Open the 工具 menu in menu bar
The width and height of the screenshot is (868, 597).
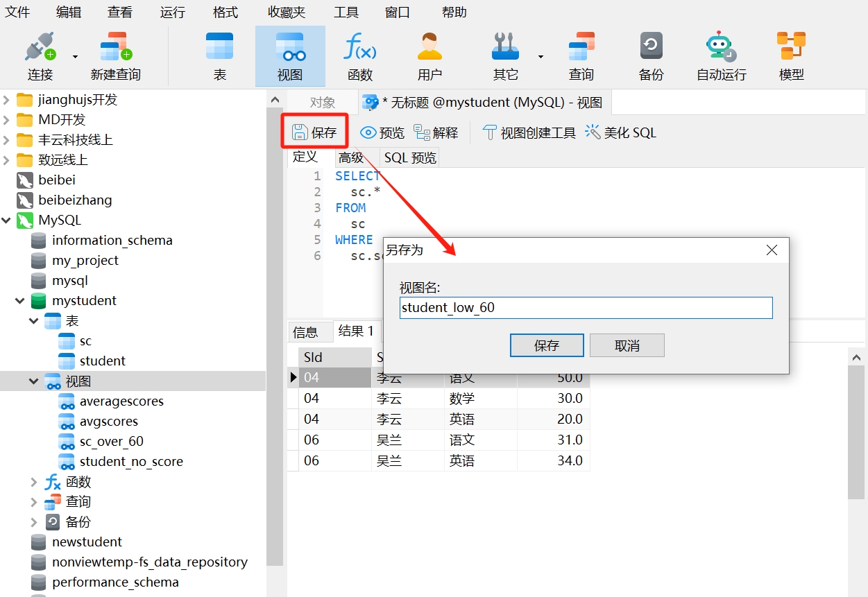coord(346,12)
